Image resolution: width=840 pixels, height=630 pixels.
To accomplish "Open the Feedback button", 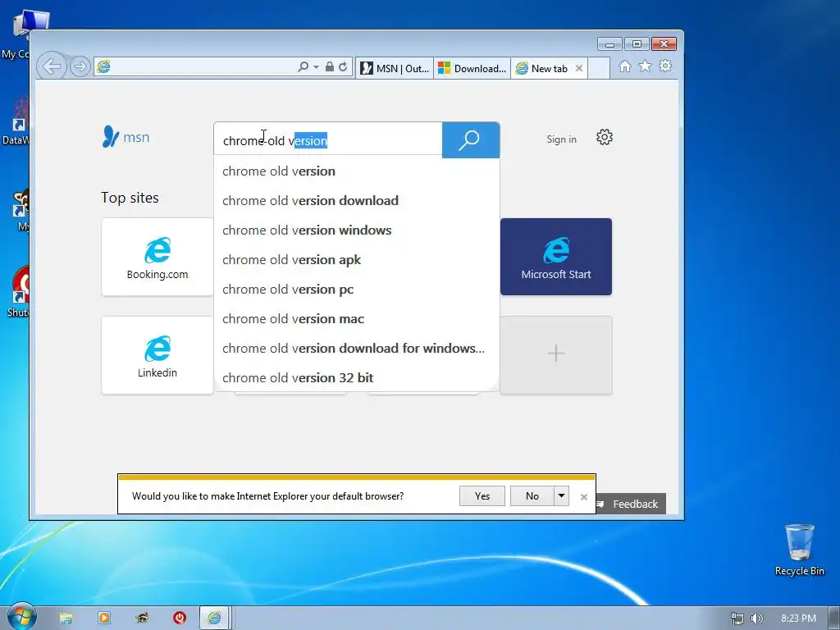I will click(631, 504).
